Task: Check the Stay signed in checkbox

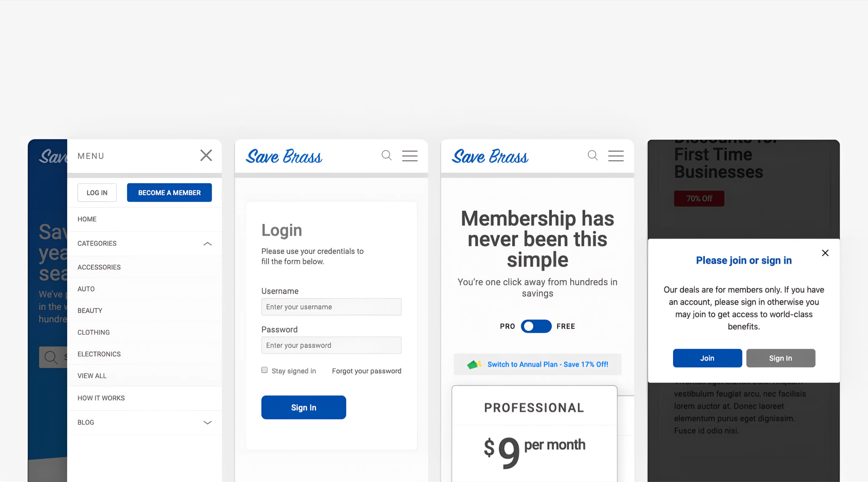Action: pos(265,370)
